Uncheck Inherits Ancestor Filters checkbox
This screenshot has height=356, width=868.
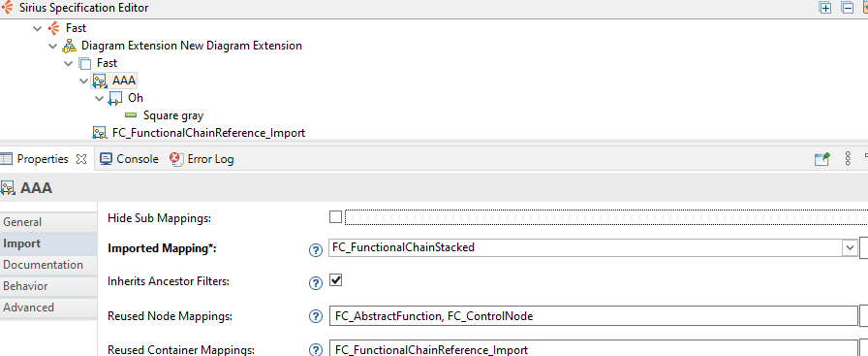(335, 279)
